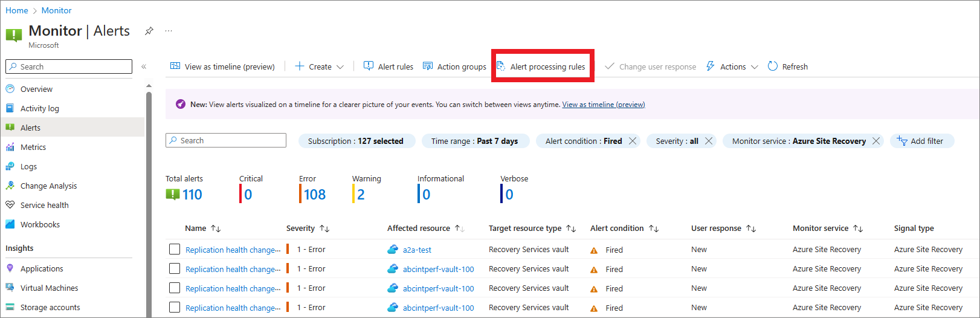Open the a2a-test affected resource link

tap(417, 250)
